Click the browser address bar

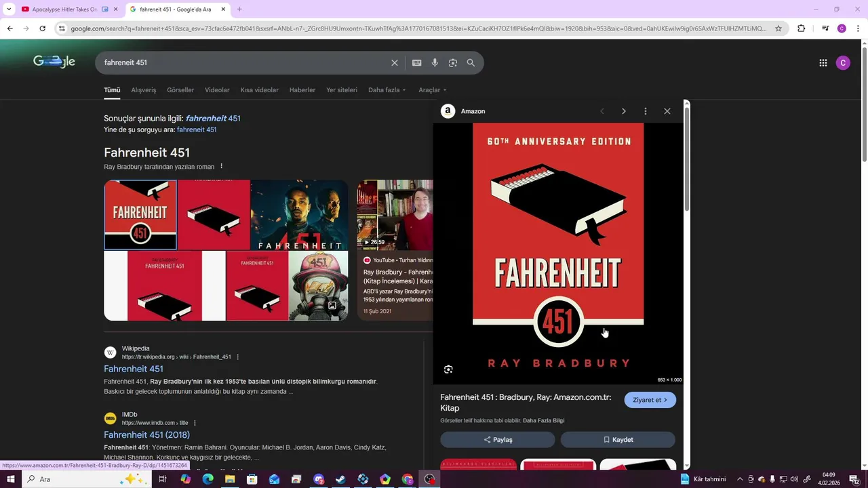coord(418,28)
